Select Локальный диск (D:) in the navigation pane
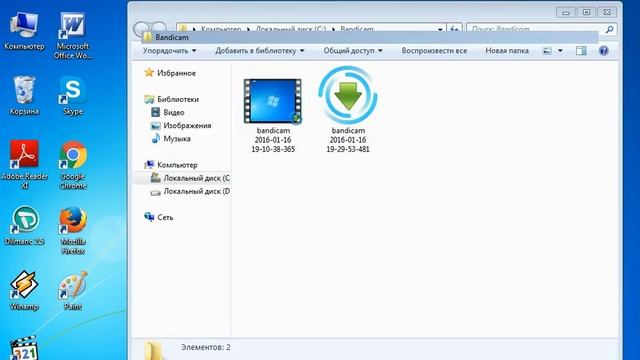This screenshot has height=360, width=640. (x=190, y=191)
